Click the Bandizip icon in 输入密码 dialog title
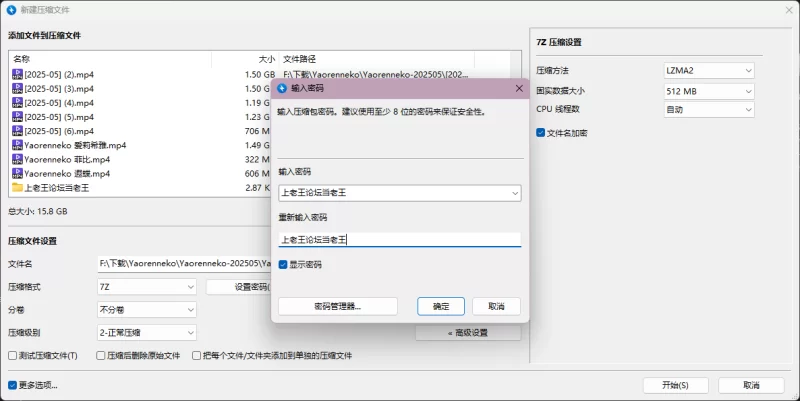 tap(282, 88)
